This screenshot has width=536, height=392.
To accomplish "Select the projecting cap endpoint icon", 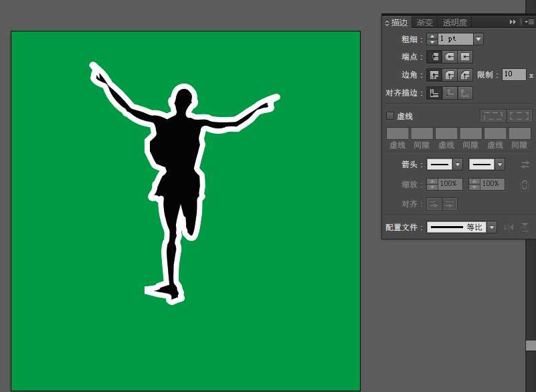I will (x=465, y=57).
